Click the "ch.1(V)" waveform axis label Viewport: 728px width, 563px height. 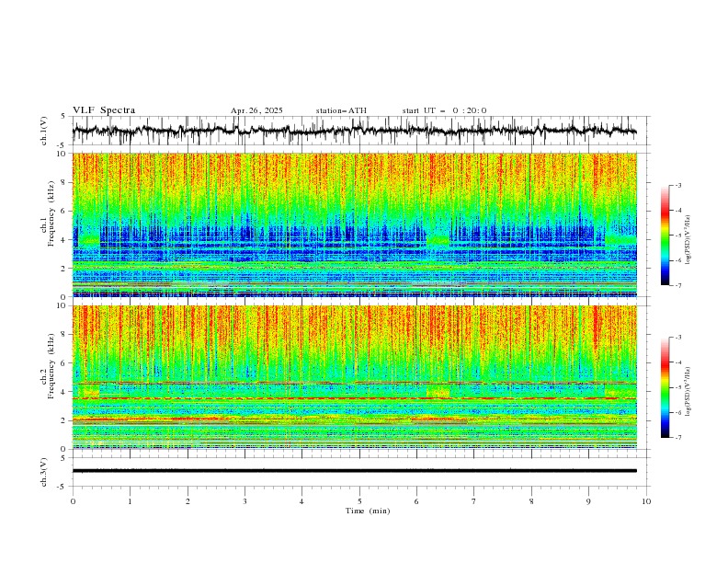coord(43,131)
